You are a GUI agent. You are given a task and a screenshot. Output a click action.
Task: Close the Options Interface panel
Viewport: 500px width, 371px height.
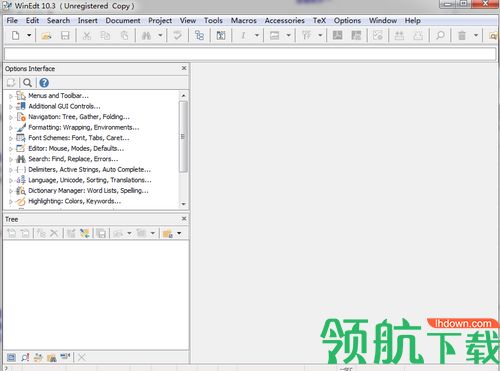click(184, 68)
